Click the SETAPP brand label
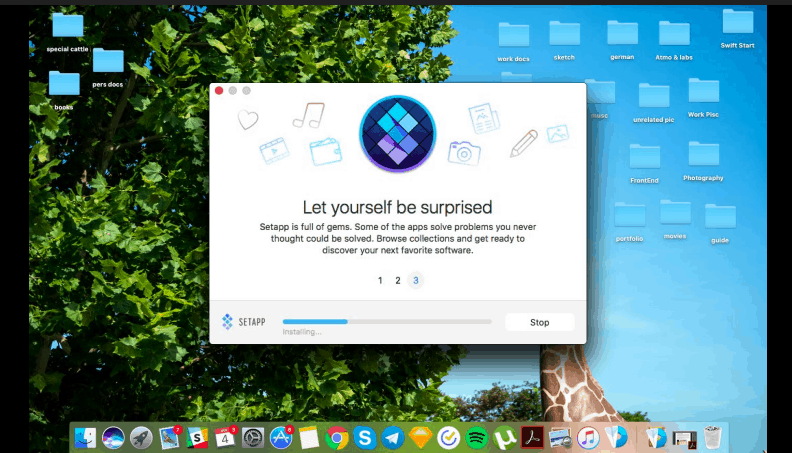792x453 pixels. point(246,322)
